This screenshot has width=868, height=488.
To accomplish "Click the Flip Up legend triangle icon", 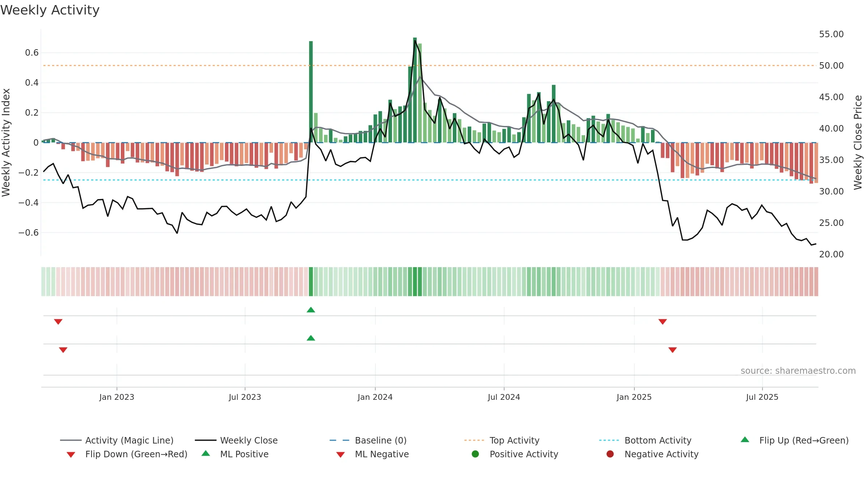I will (745, 440).
